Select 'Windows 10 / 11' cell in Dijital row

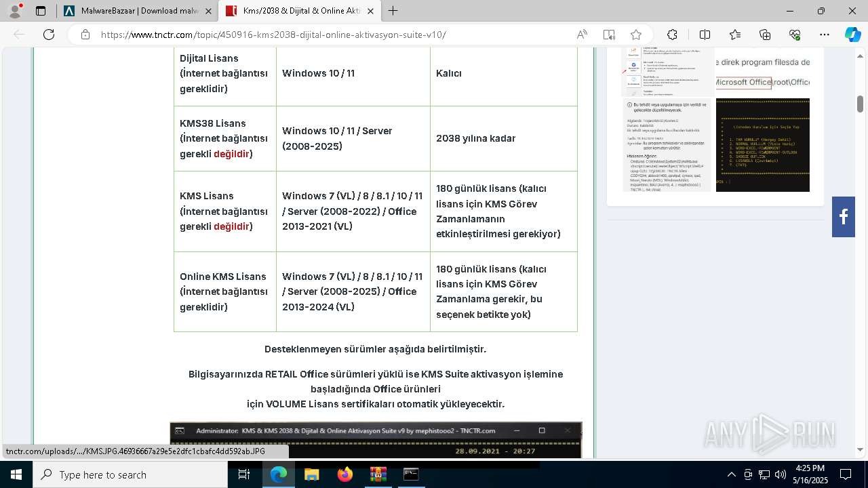pos(319,73)
